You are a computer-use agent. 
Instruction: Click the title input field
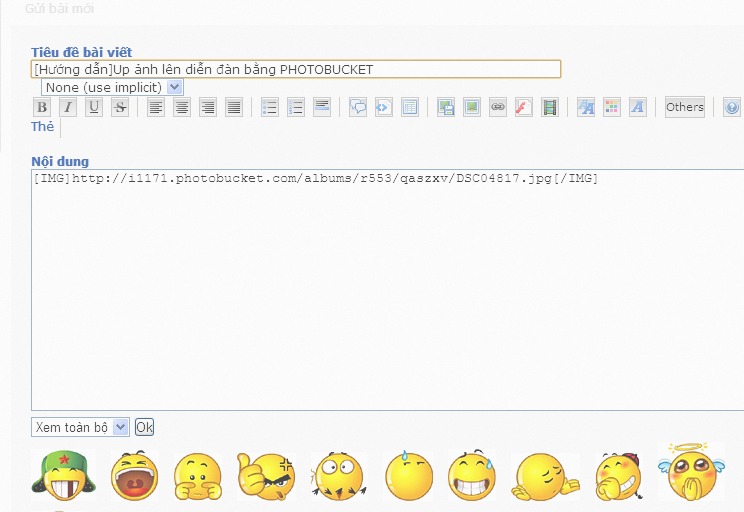[x=296, y=69]
